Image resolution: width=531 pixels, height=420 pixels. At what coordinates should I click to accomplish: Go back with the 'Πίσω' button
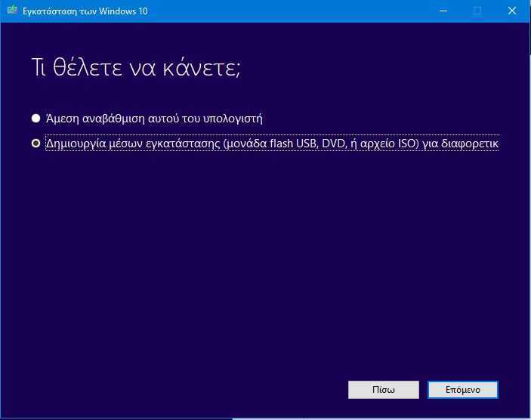click(x=384, y=390)
